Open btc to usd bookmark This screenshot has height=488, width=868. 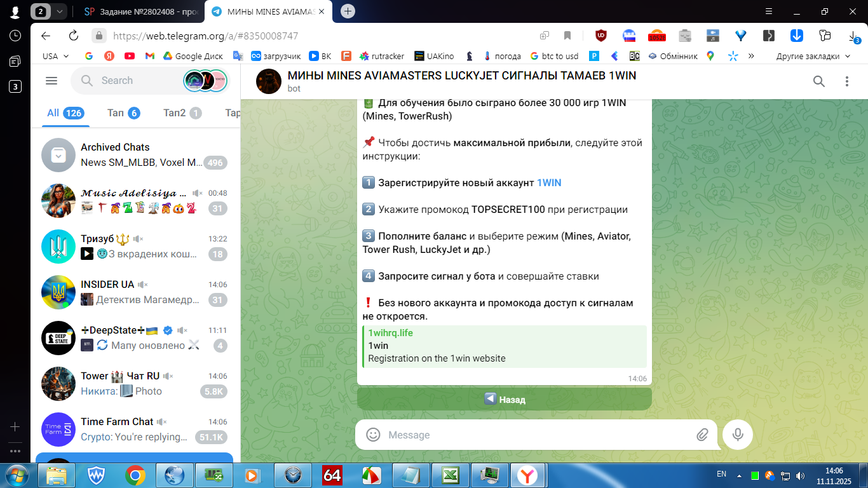(554, 56)
